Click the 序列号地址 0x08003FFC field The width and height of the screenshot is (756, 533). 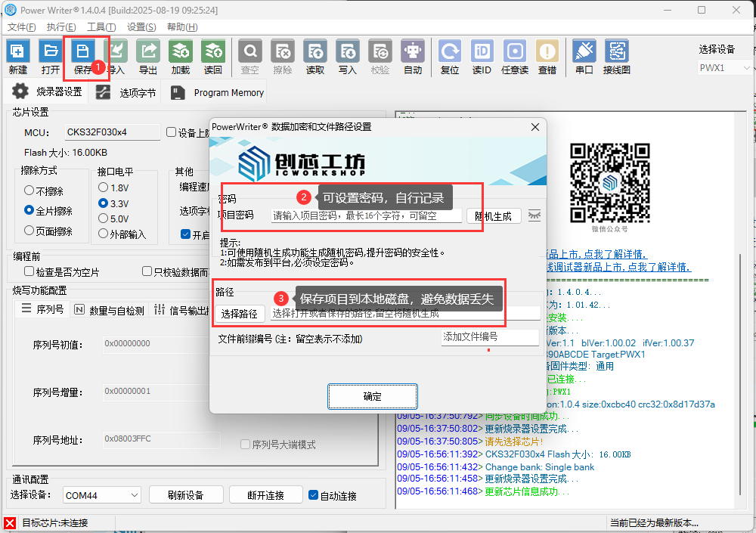coord(162,439)
